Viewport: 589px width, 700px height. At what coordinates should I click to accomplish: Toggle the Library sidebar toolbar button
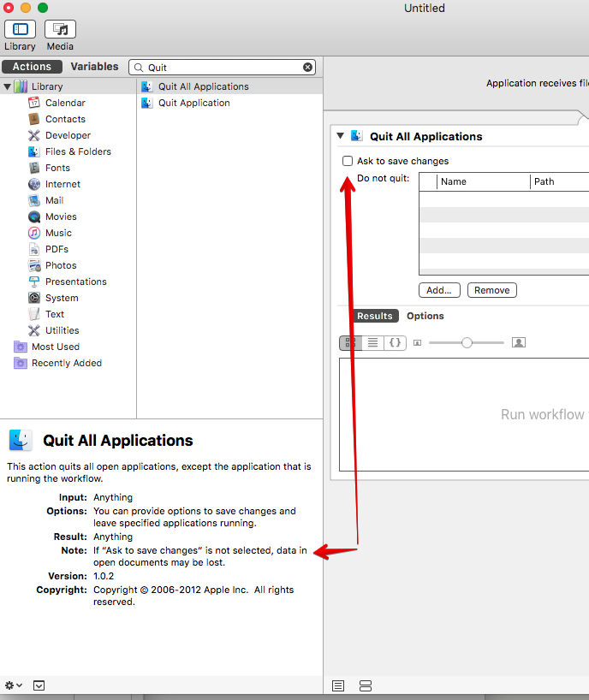point(20,29)
